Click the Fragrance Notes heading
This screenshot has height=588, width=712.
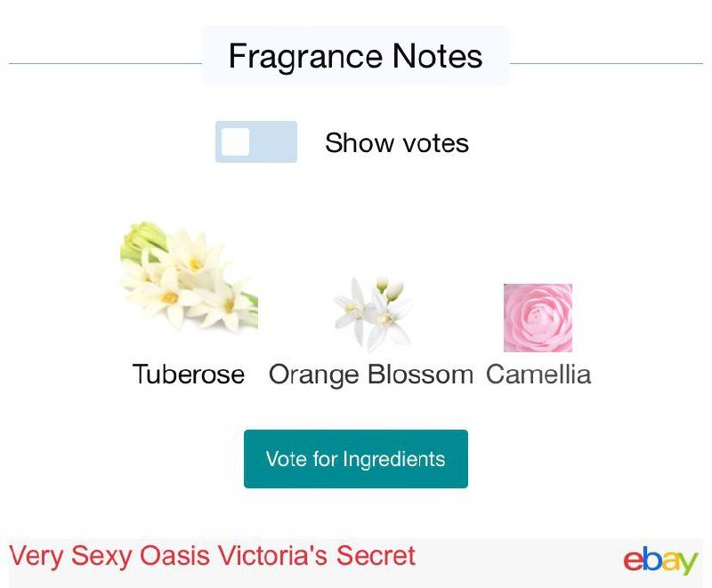[x=355, y=56]
